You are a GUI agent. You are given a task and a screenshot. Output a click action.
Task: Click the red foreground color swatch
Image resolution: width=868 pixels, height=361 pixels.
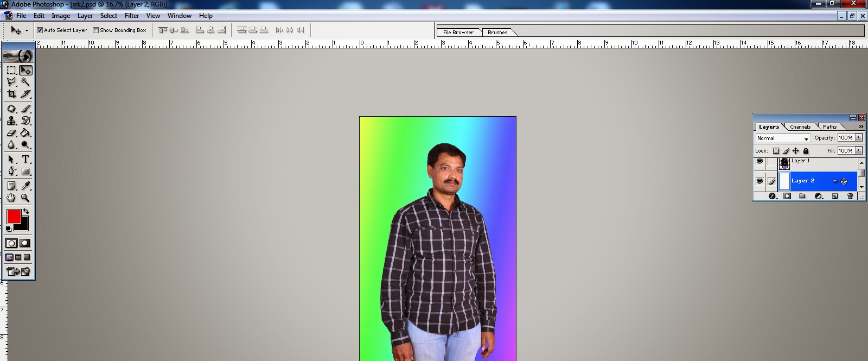click(14, 217)
